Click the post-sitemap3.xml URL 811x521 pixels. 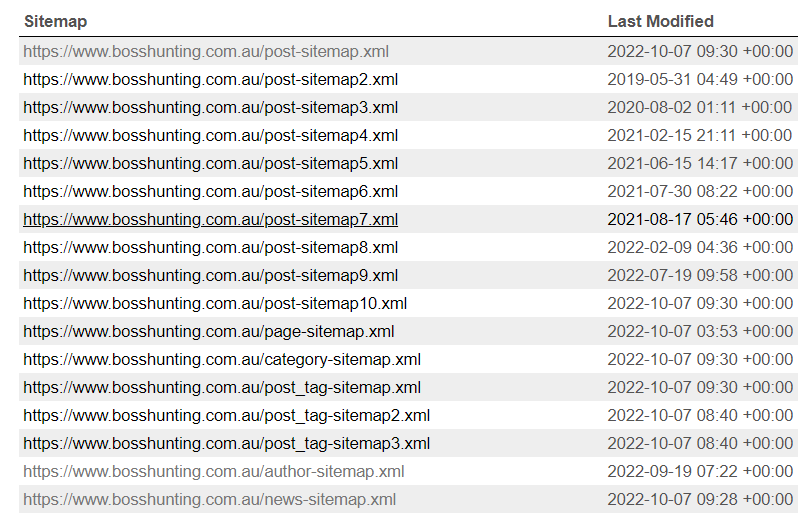click(x=210, y=107)
